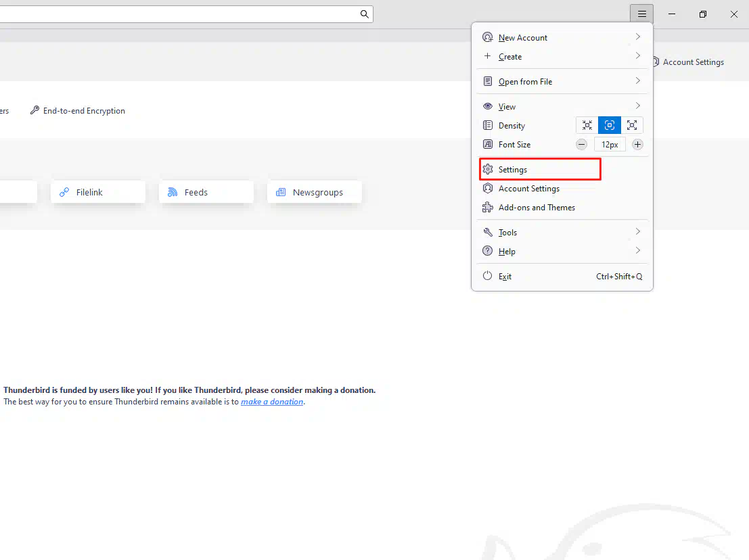Choose Exit from the menu
Viewport: 749px width, 560px height.
tap(562, 276)
